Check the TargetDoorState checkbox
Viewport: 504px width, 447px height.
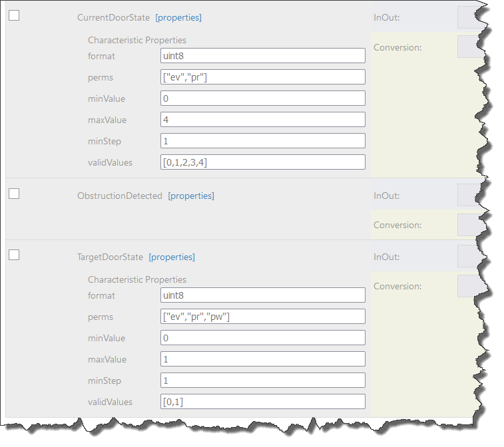14,255
